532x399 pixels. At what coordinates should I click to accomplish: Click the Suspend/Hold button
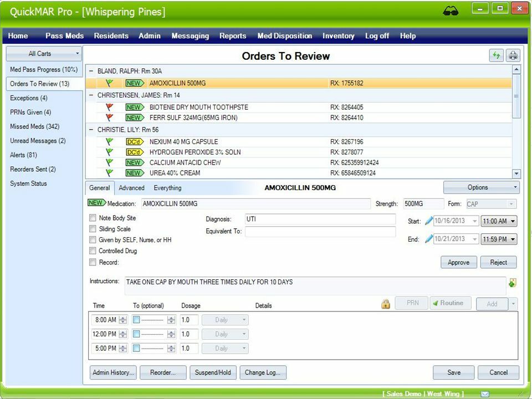pos(213,372)
